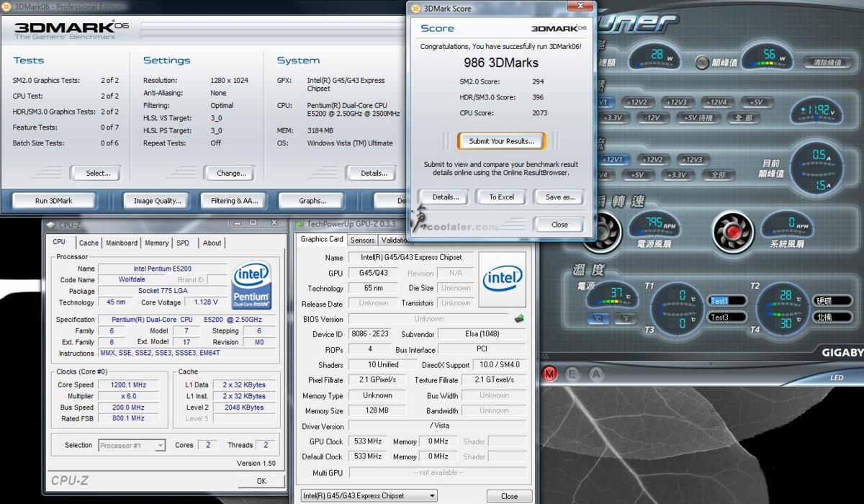
Task: Click the GPU-Z title bar icon
Action: [301, 224]
